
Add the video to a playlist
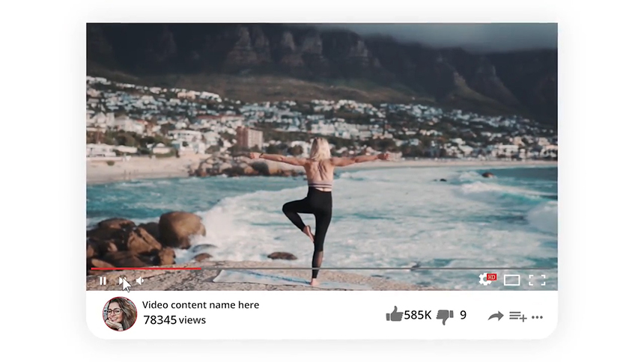point(518,316)
